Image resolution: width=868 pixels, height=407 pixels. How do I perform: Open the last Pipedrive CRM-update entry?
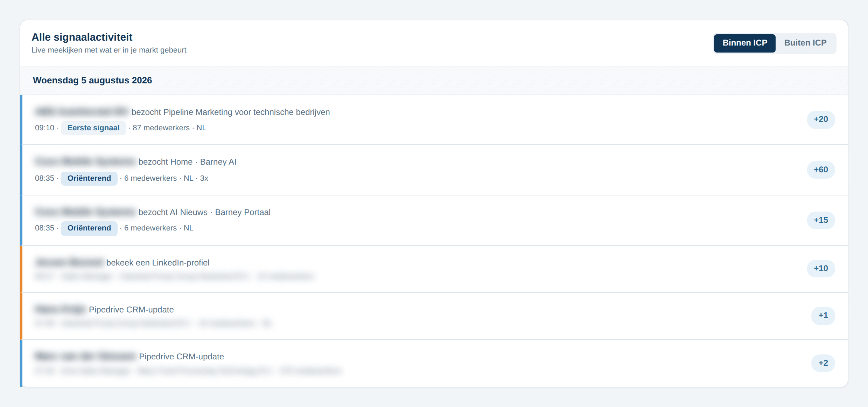pyautogui.click(x=434, y=363)
